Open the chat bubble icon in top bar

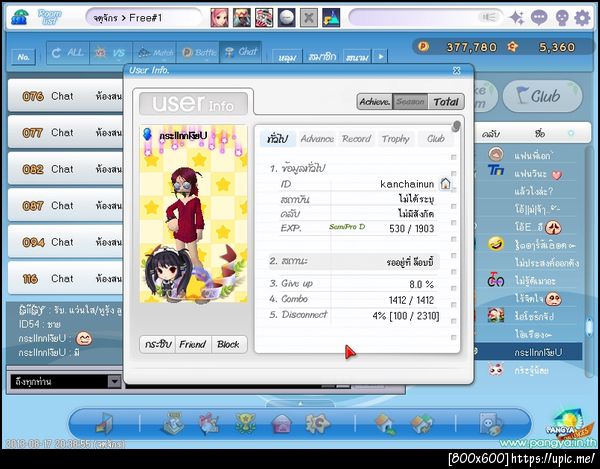coord(539,18)
